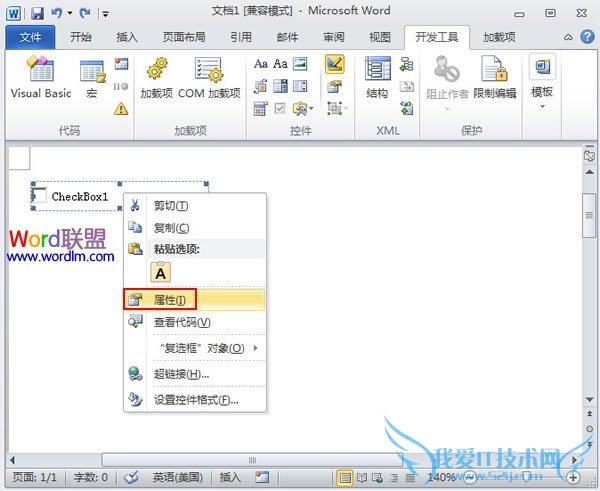Click the spell check status icon

[x=131, y=477]
